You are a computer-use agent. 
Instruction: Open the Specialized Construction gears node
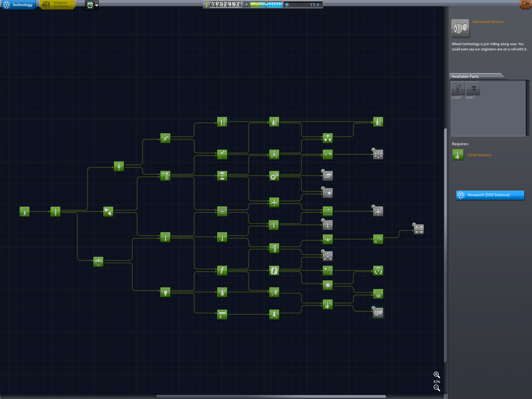(274, 176)
